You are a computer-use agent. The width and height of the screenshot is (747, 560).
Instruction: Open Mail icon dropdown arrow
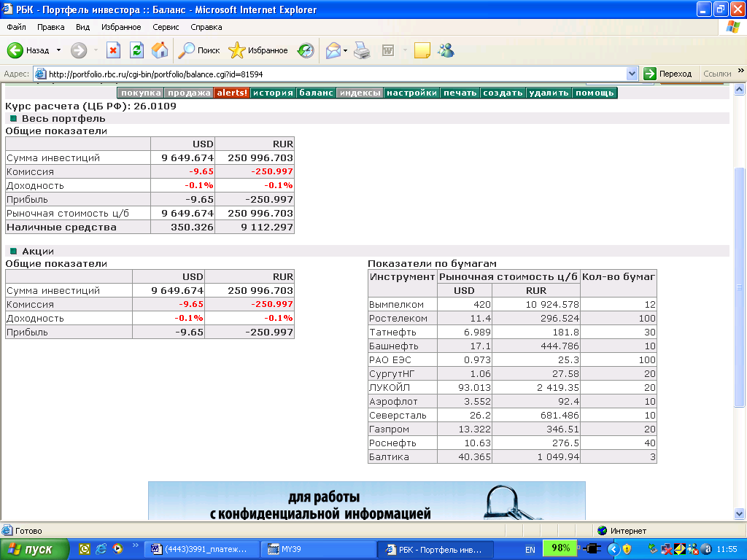pyautogui.click(x=345, y=50)
